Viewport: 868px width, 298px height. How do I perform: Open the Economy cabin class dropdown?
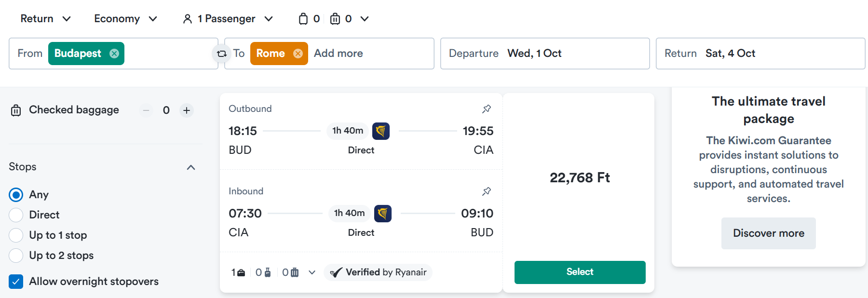(126, 19)
